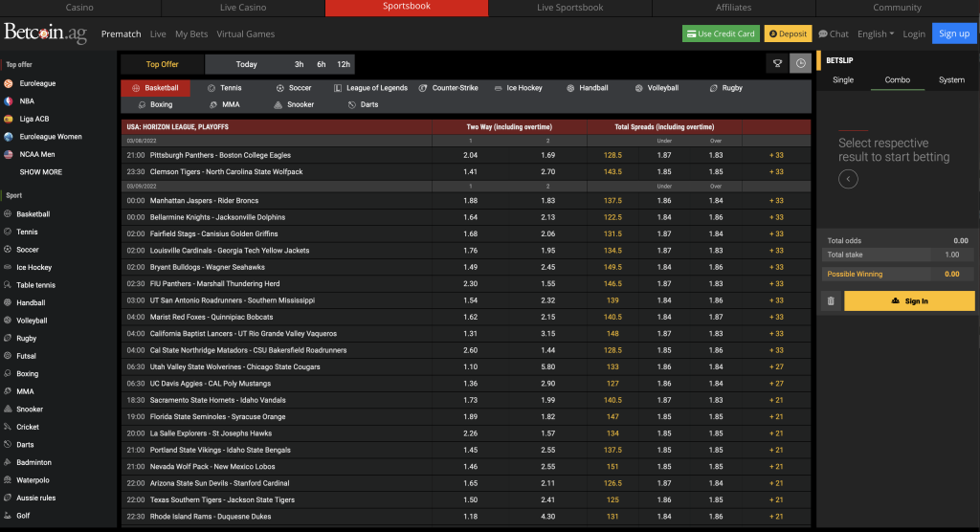980x532 pixels.
Task: Select the Rugby sport chip
Action: click(x=725, y=88)
